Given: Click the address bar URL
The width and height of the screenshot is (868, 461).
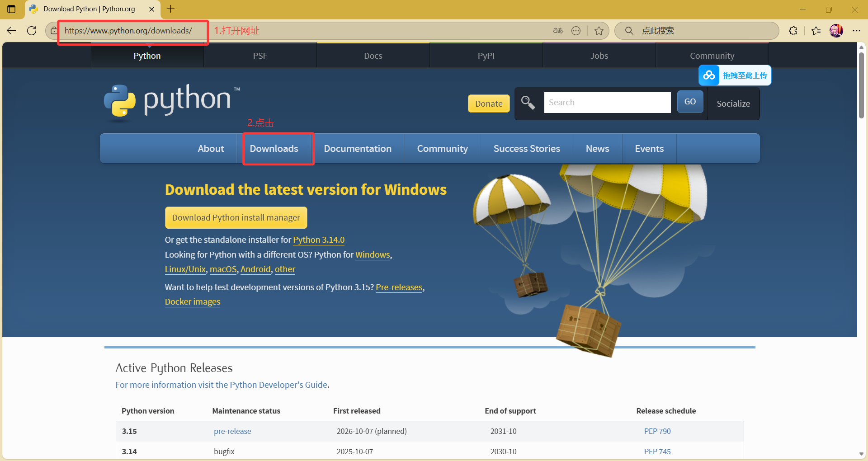Looking at the screenshot, I should [128, 31].
